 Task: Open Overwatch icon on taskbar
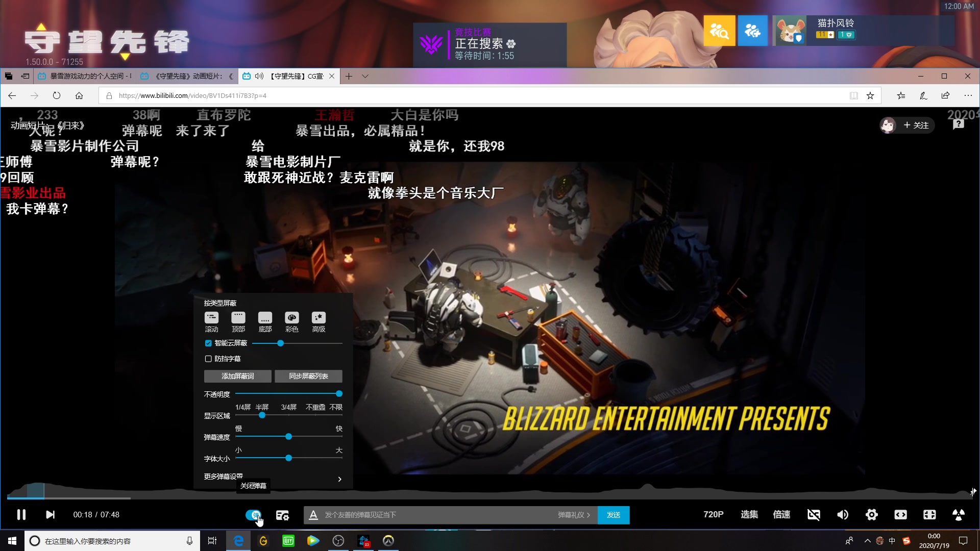point(388,541)
